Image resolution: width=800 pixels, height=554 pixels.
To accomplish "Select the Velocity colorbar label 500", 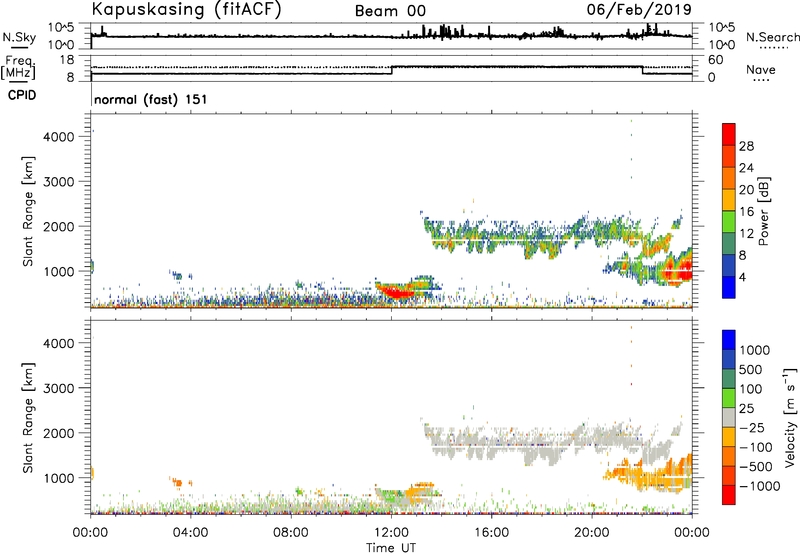I will click(751, 369).
